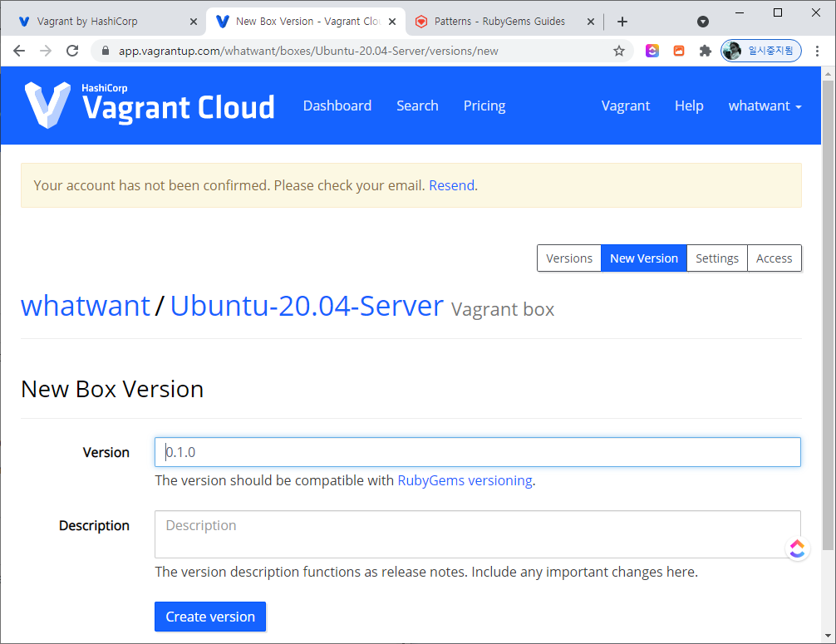Maximize the Chrome window
Image resolution: width=836 pixels, height=644 pixels.
(778, 12)
